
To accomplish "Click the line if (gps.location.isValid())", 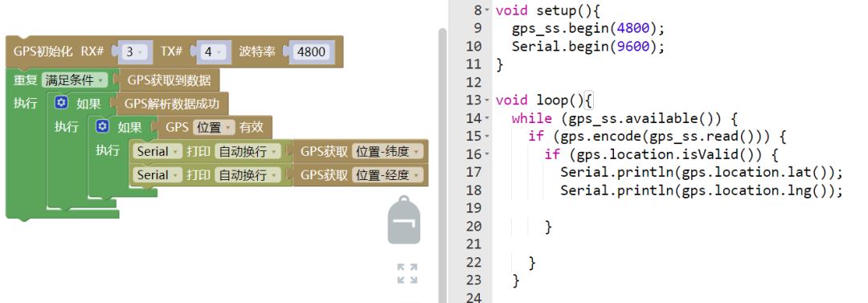I will (662, 154).
